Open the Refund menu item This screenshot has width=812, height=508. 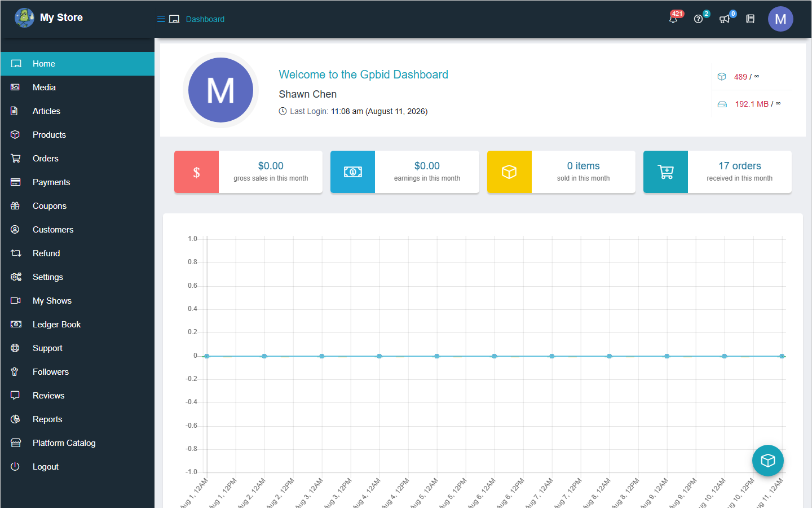point(77,253)
